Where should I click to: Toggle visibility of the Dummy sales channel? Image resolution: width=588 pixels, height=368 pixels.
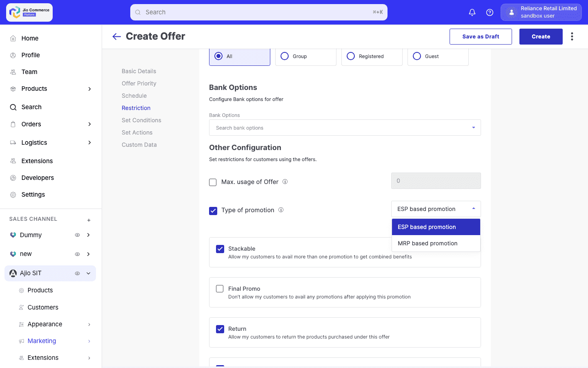77,235
